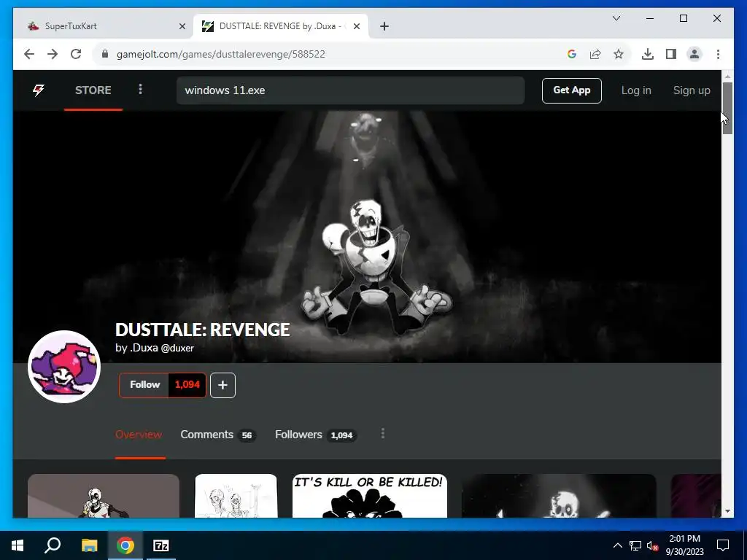Open the notification center icon
The width and height of the screenshot is (747, 560).
pos(723,545)
